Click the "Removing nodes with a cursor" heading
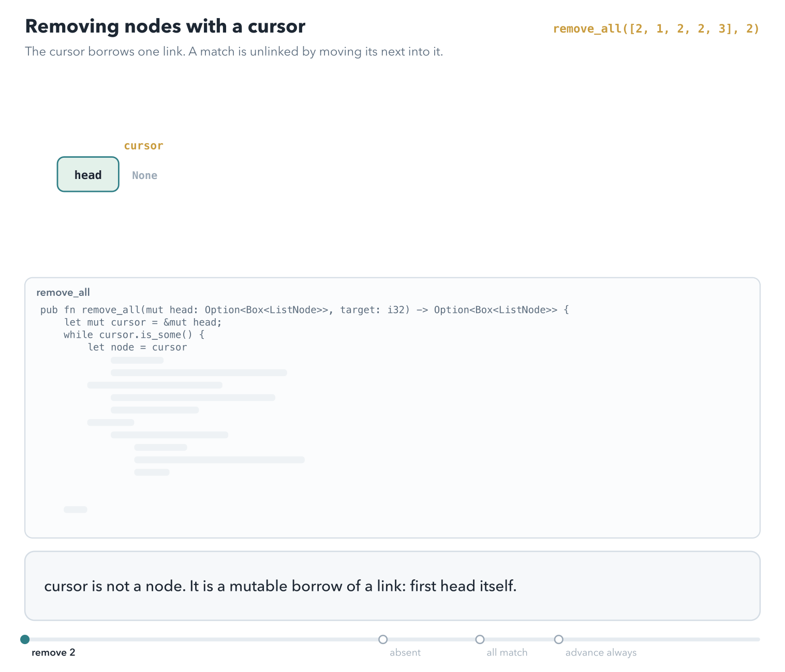Viewport: 785px width, 672px height. point(165,26)
